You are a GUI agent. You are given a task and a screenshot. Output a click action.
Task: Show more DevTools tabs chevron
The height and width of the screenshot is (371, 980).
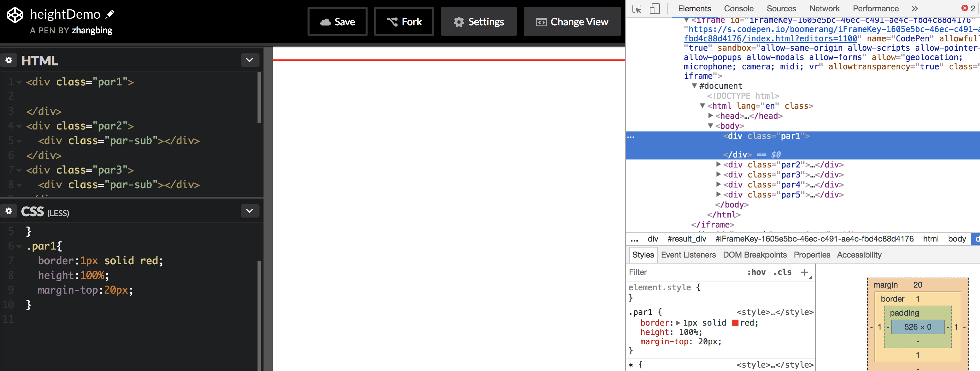(x=915, y=9)
